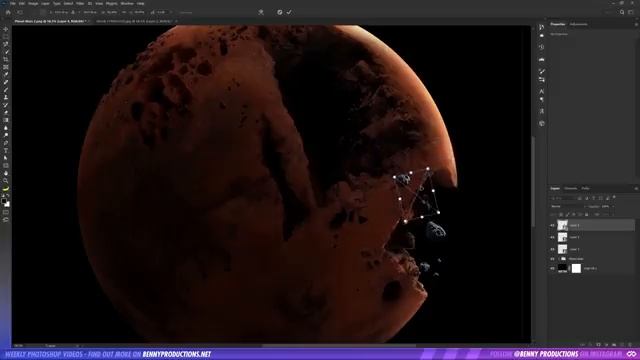
Task: Switch to the Channels tab
Action: click(x=571, y=189)
